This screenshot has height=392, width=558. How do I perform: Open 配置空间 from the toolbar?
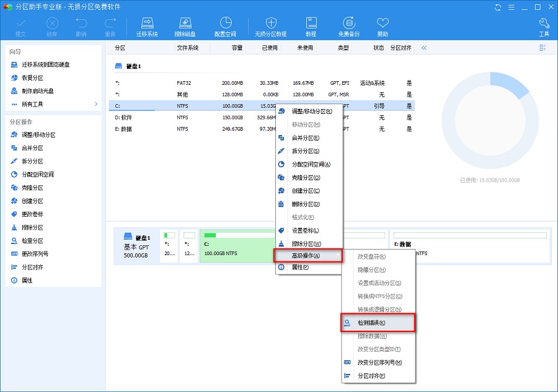point(224,27)
